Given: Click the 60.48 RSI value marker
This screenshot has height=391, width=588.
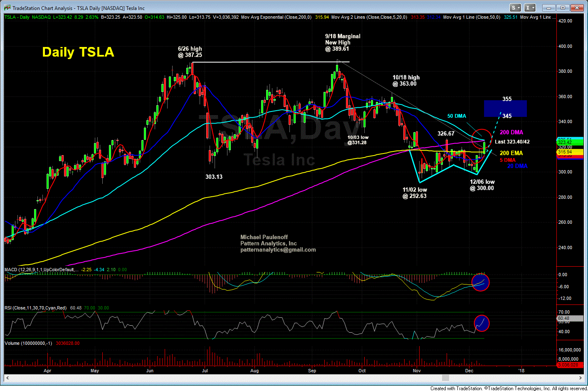Looking at the screenshot, I should [x=570, y=318].
